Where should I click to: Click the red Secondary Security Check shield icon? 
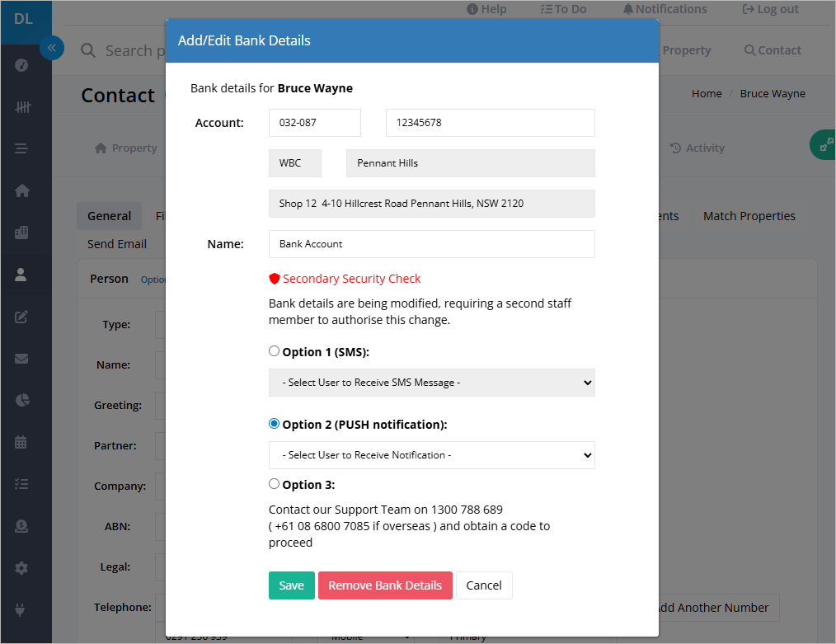pos(275,279)
